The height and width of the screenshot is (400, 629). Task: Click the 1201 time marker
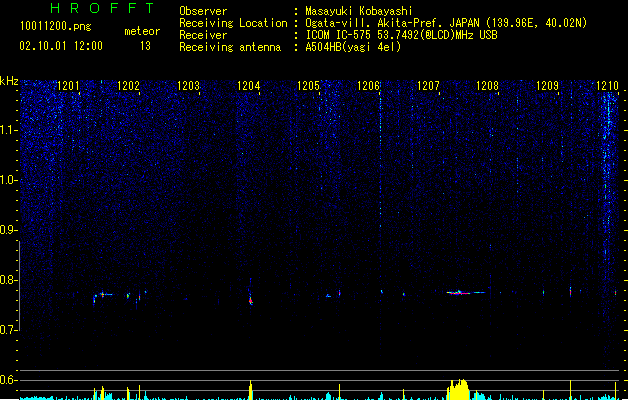pos(68,86)
